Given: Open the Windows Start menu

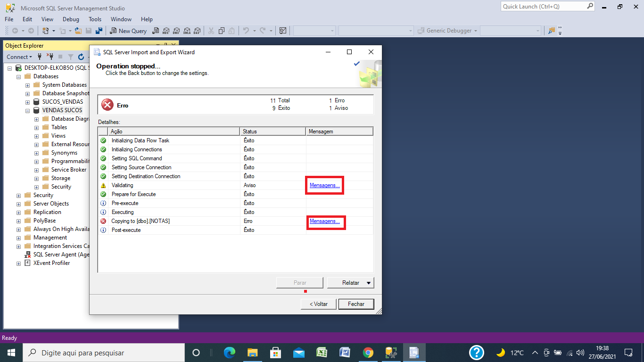Looking at the screenshot, I should point(11,353).
